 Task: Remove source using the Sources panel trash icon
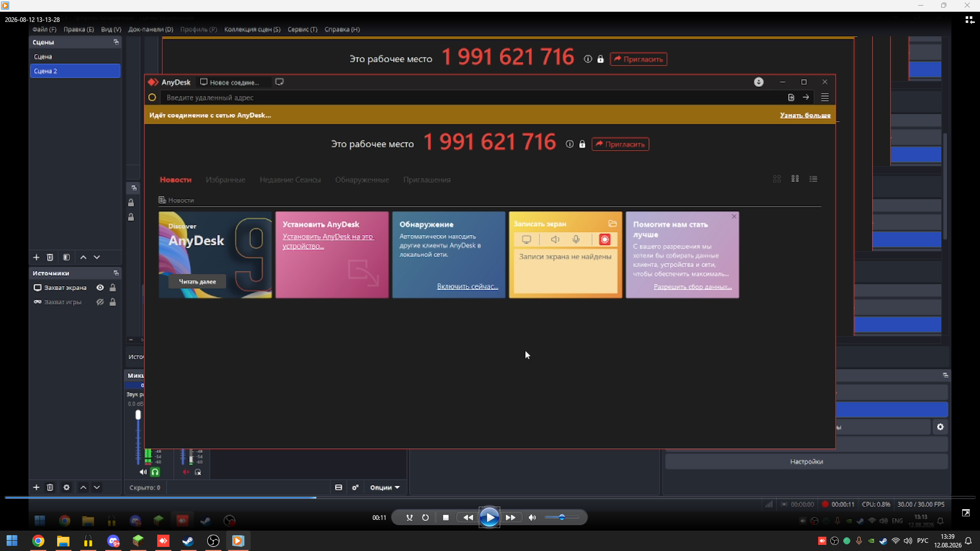coord(50,488)
